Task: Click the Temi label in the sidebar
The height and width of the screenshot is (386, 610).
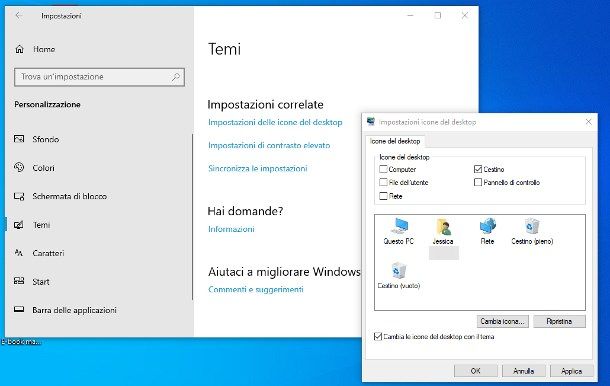Action: click(x=41, y=225)
